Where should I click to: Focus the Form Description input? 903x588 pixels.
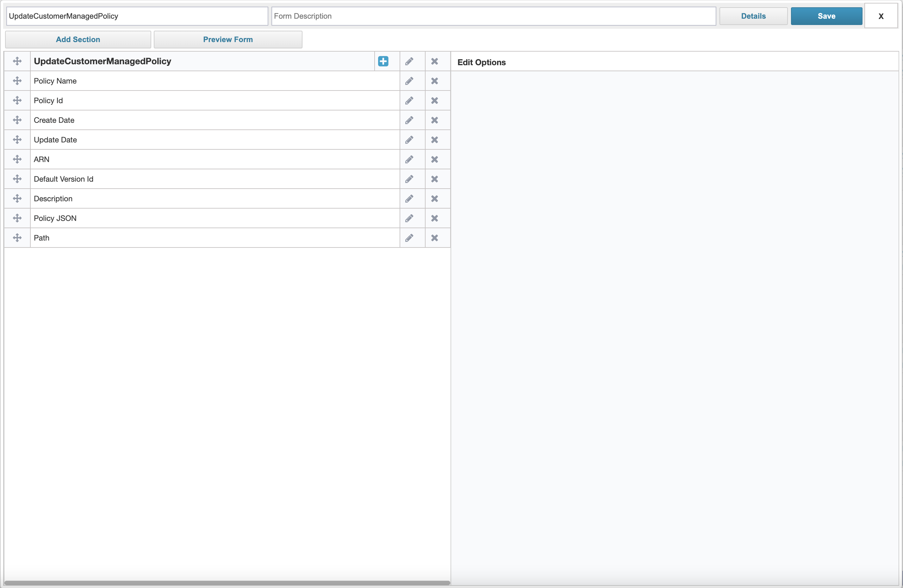(494, 16)
